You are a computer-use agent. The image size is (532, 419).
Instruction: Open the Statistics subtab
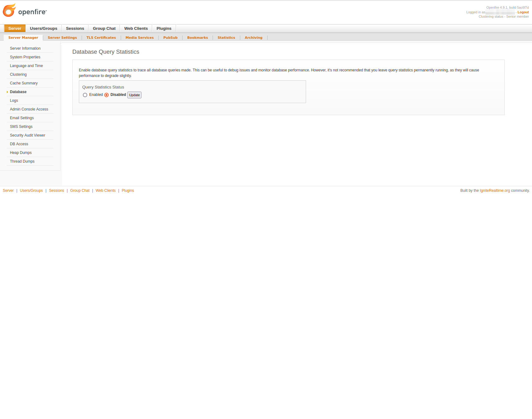226,38
